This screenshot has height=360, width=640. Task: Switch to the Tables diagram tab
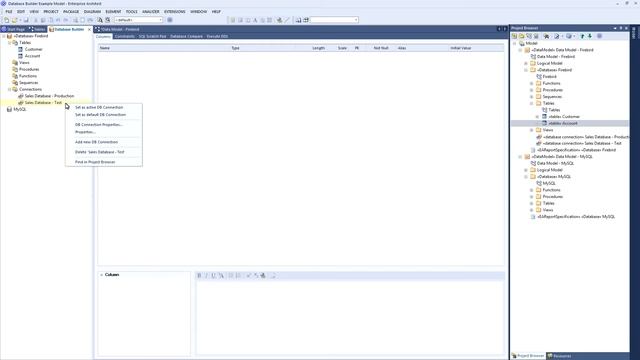[37, 29]
